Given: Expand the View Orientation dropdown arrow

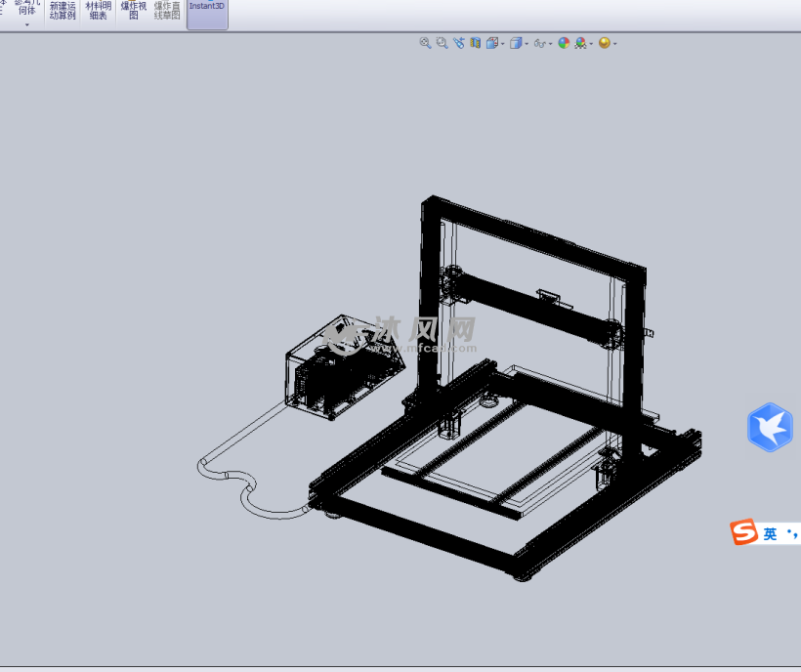Looking at the screenshot, I should [x=502, y=44].
